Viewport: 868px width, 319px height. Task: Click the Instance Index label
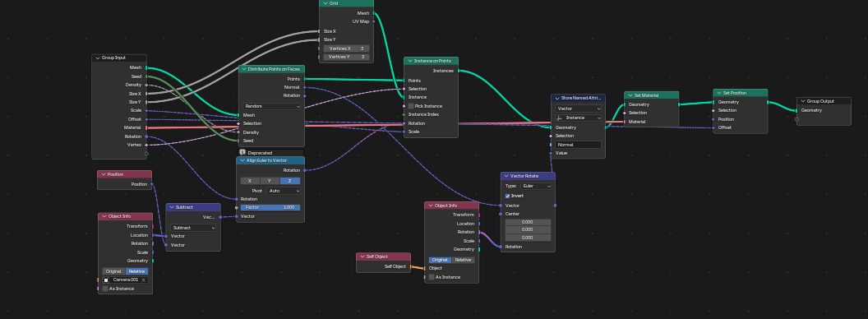pyautogui.click(x=423, y=114)
